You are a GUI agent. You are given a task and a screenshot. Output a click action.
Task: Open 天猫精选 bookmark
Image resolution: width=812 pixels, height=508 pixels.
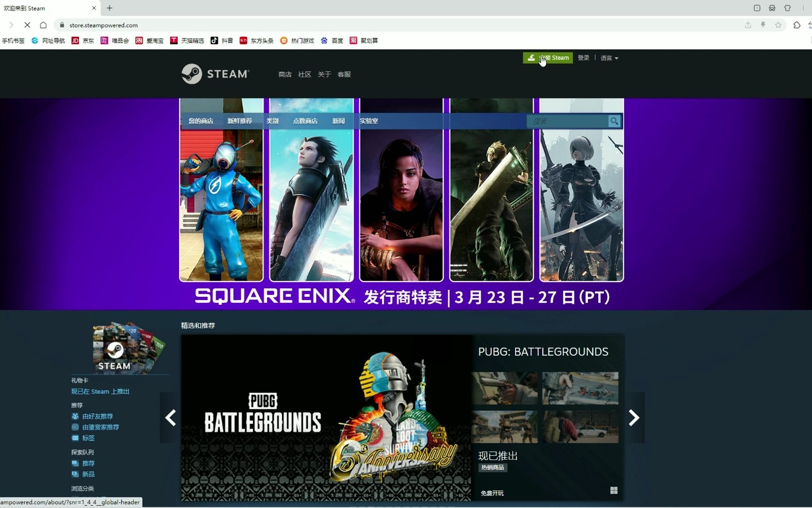(x=187, y=40)
